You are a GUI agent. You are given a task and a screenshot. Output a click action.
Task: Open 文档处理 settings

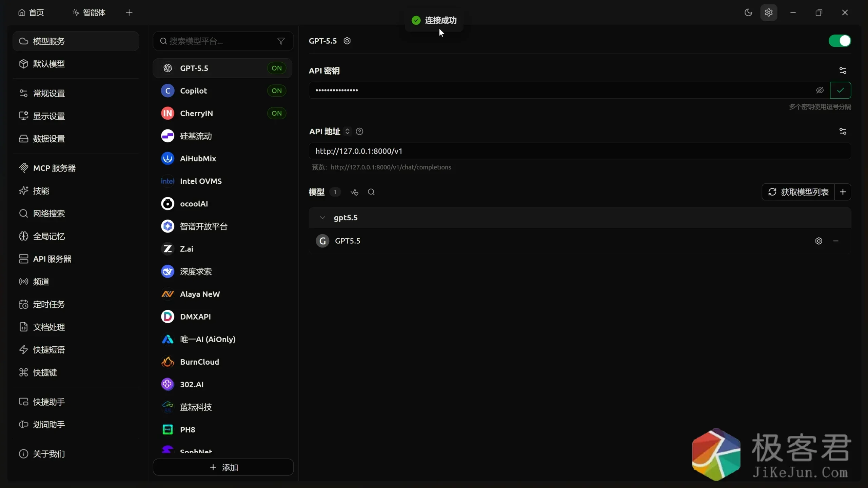coord(76,327)
